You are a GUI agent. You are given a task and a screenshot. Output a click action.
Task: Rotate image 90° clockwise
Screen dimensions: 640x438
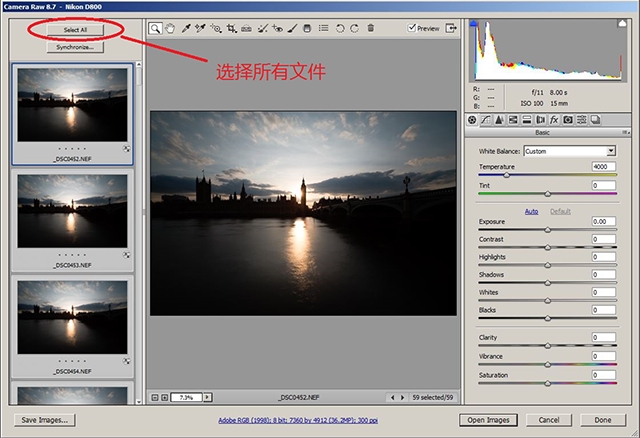click(x=354, y=29)
